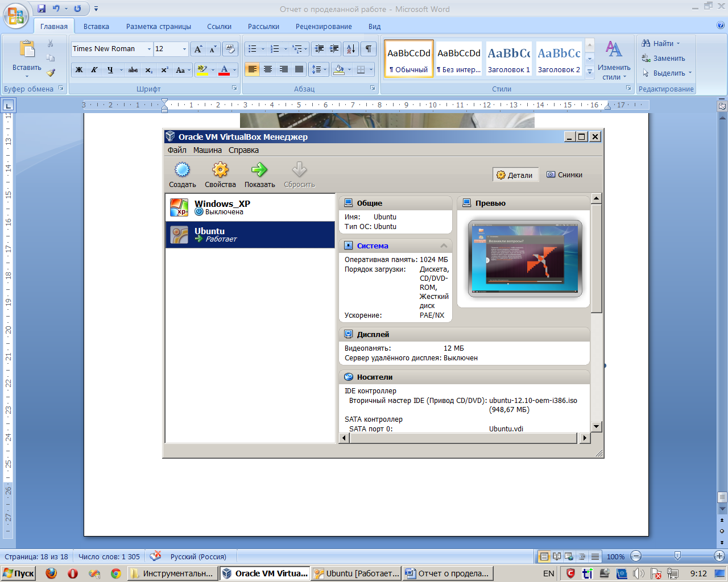
Task: Open the numbered list dropdown arrow
Action: [286, 49]
